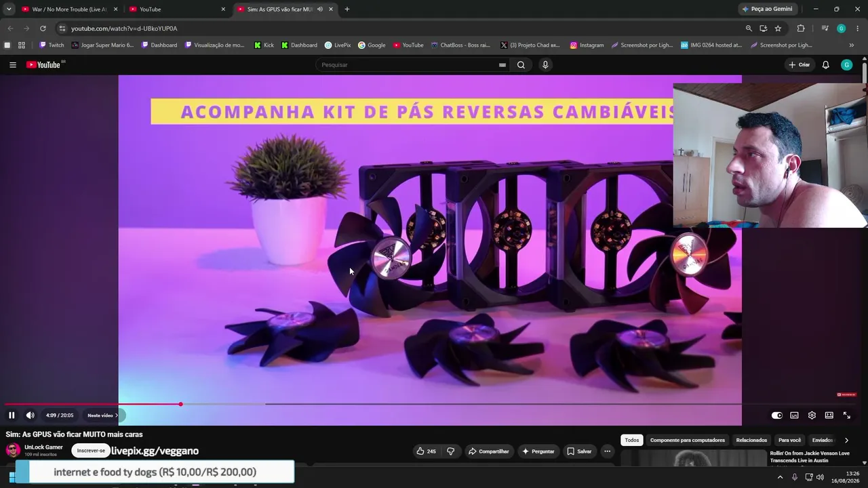
Task: Start voice search with the microphone
Action: [545, 65]
